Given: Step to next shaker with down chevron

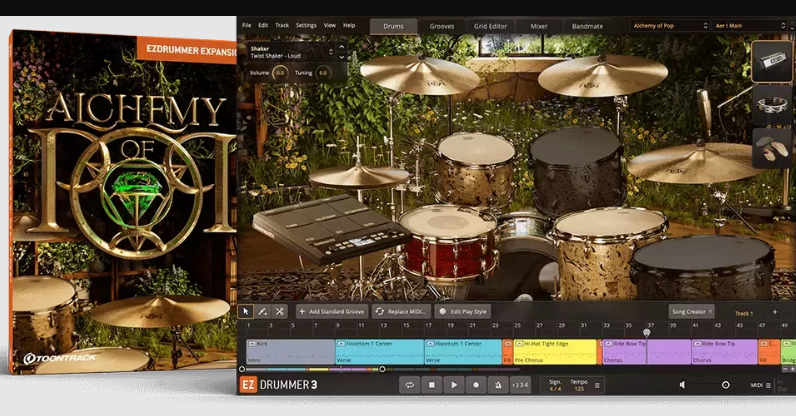Looking at the screenshot, I should [x=342, y=57].
